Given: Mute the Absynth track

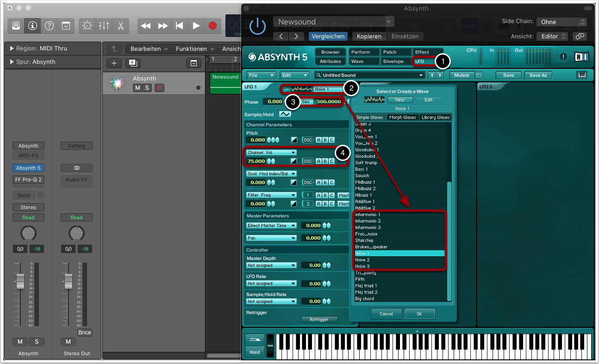Looking at the screenshot, I should pyautogui.click(x=137, y=88).
